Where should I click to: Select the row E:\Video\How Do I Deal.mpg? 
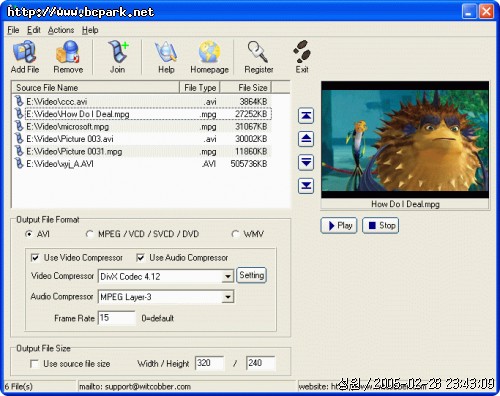142,114
